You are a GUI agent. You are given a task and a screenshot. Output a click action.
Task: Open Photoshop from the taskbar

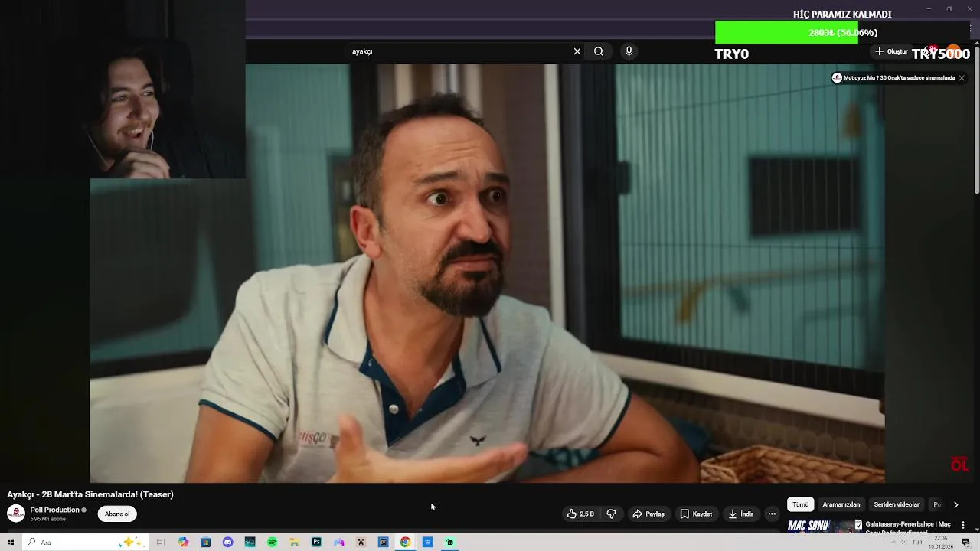316,542
